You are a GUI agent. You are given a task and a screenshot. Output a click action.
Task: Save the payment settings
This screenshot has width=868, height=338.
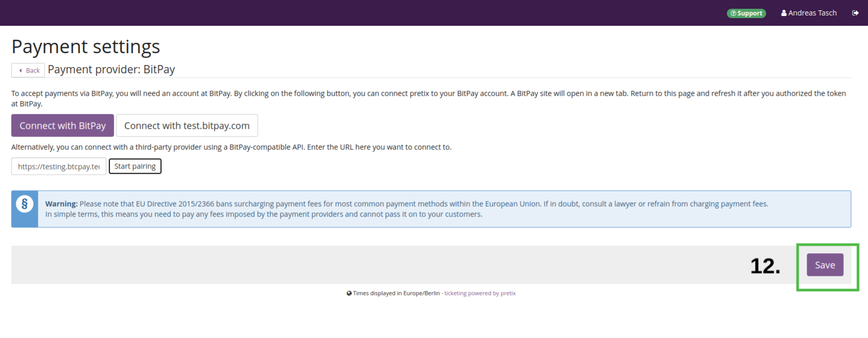pyautogui.click(x=825, y=265)
